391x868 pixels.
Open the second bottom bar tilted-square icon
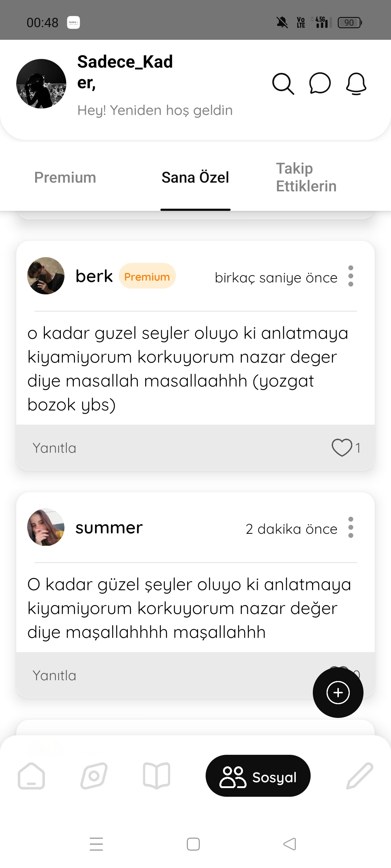click(x=94, y=776)
